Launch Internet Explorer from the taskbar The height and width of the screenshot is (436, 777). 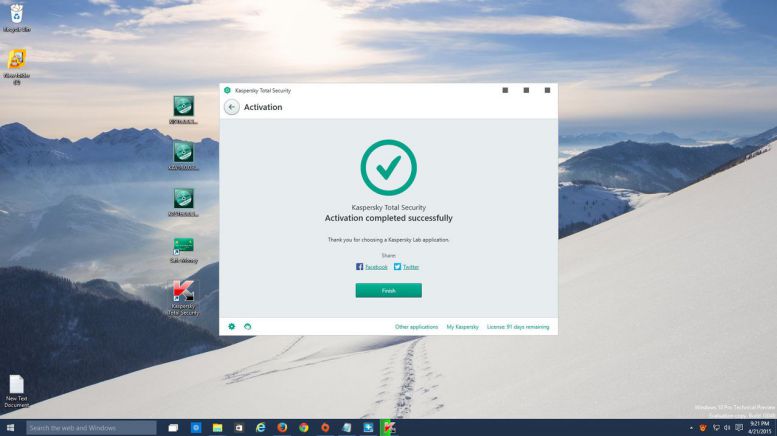[261, 428]
